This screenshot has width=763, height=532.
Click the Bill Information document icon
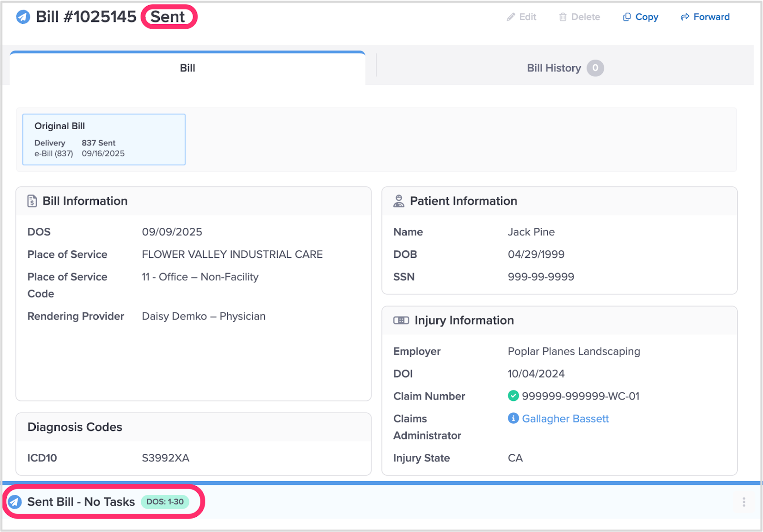(32, 201)
